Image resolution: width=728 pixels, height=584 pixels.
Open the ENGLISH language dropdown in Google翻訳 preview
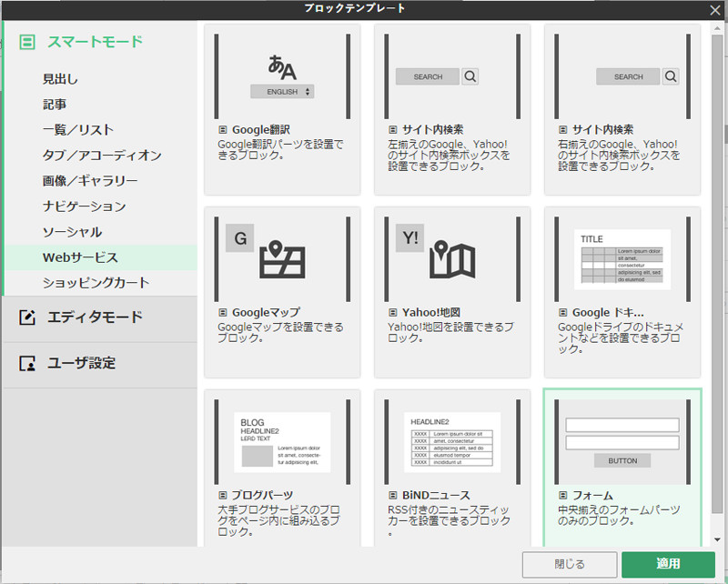pyautogui.click(x=282, y=91)
